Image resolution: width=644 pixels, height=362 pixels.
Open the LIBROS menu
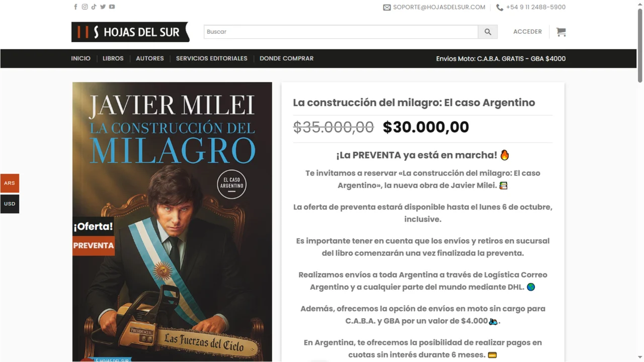pos(113,58)
